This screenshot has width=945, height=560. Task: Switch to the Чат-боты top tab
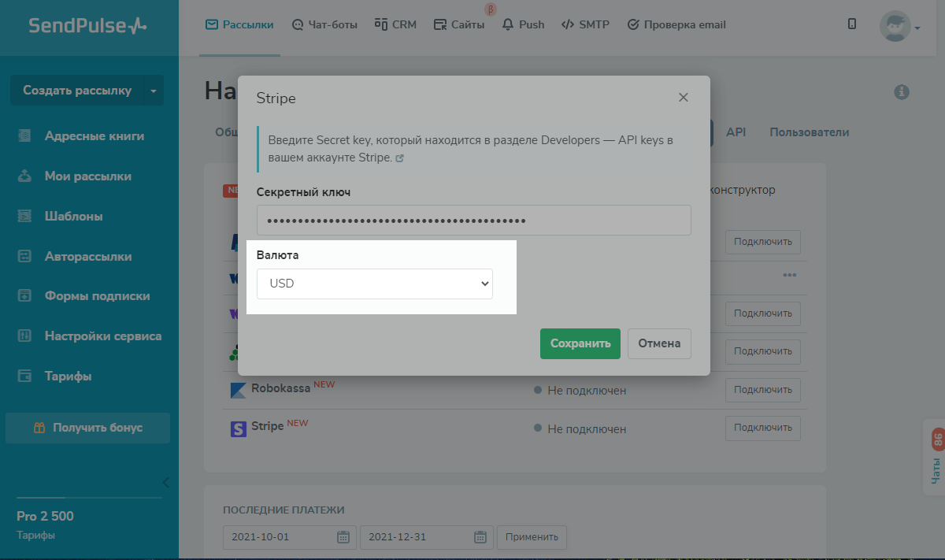(x=324, y=24)
